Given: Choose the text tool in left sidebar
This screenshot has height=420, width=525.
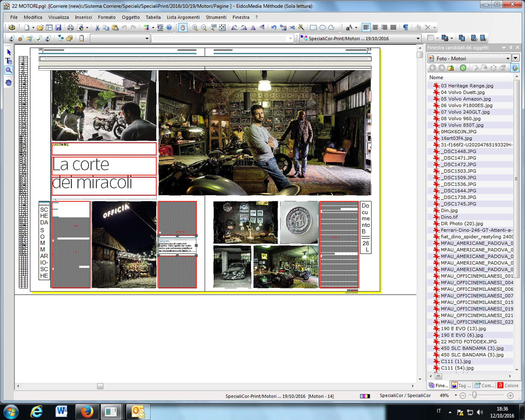Looking at the screenshot, I should (x=9, y=61).
